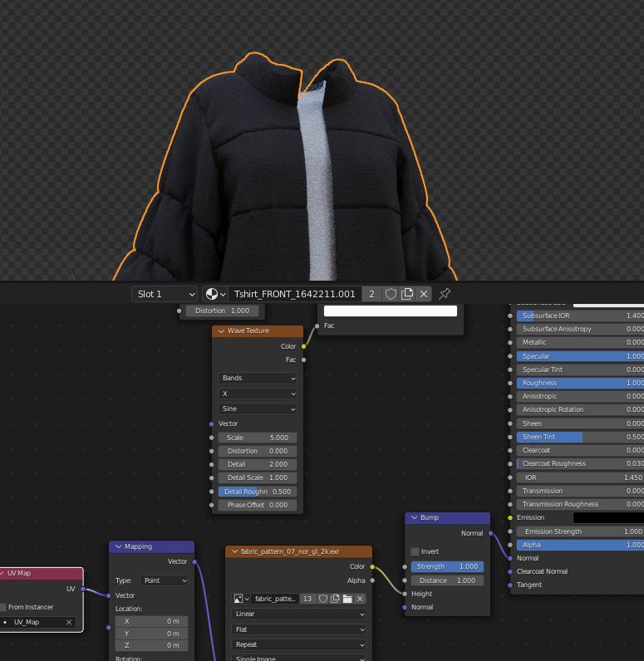Screen dimensions: 644x661
Task: Collapse the Wave Texture node
Action: pos(221,331)
